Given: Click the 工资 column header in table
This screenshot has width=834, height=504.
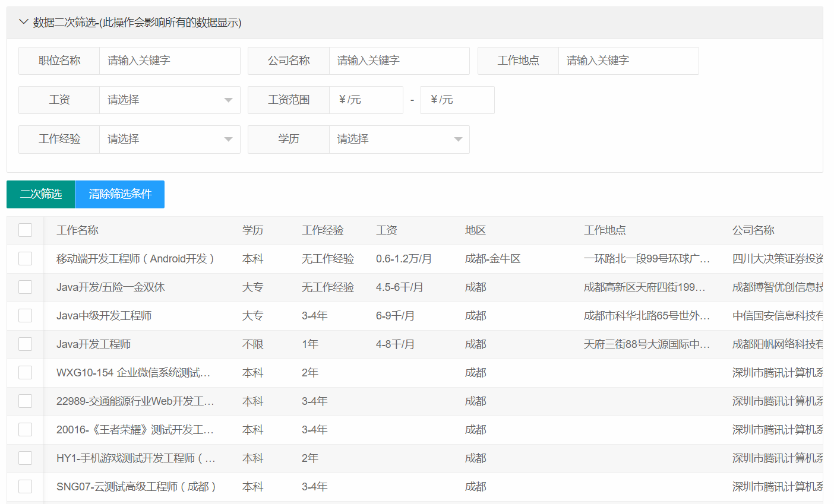Looking at the screenshot, I should [x=387, y=230].
